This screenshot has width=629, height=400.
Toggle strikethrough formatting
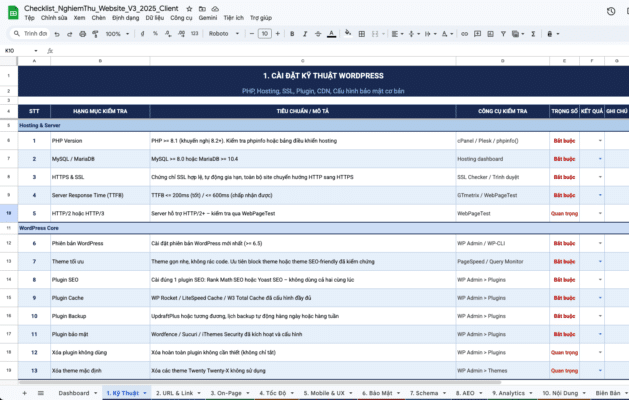(x=318, y=34)
